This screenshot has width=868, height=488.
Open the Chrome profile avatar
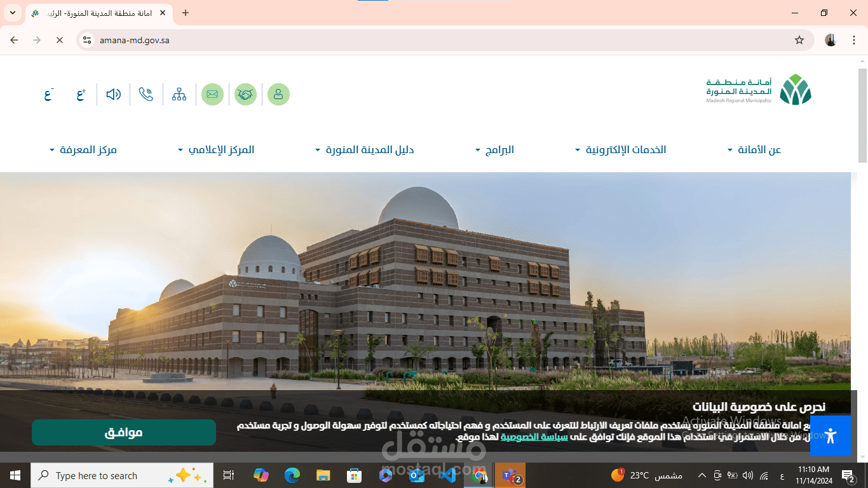(x=831, y=40)
